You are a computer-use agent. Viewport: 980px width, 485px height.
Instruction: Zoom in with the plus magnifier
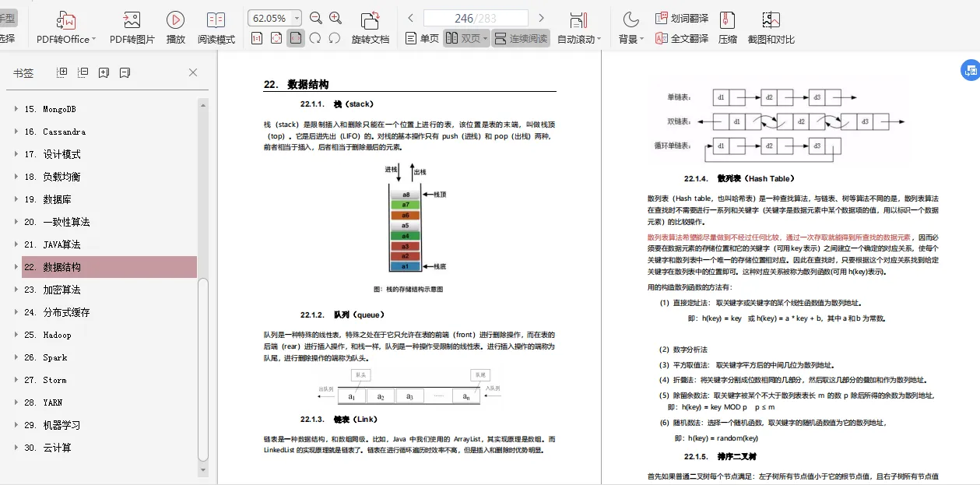point(335,18)
